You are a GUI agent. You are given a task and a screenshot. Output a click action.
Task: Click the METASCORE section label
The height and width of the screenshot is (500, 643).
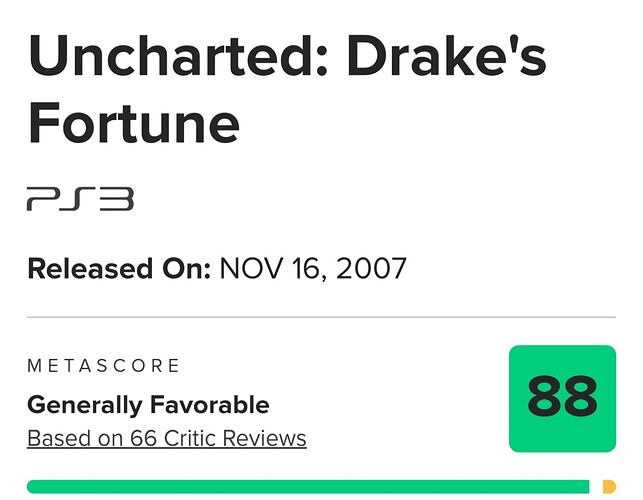pos(103,365)
